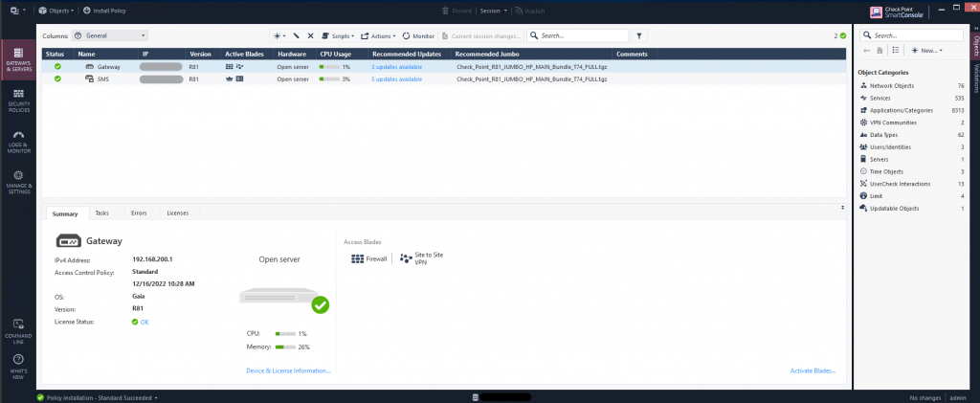
Task: Expand the Actions dropdown menu
Action: pyautogui.click(x=377, y=35)
